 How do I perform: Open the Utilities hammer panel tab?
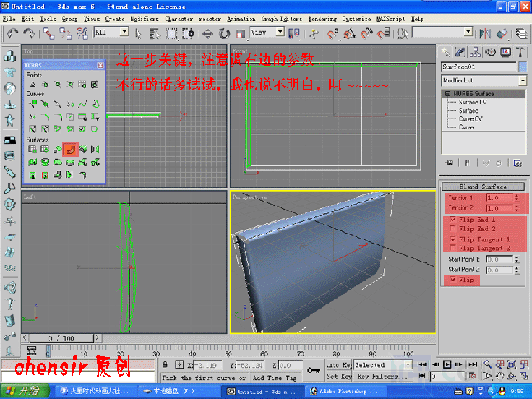520,52
